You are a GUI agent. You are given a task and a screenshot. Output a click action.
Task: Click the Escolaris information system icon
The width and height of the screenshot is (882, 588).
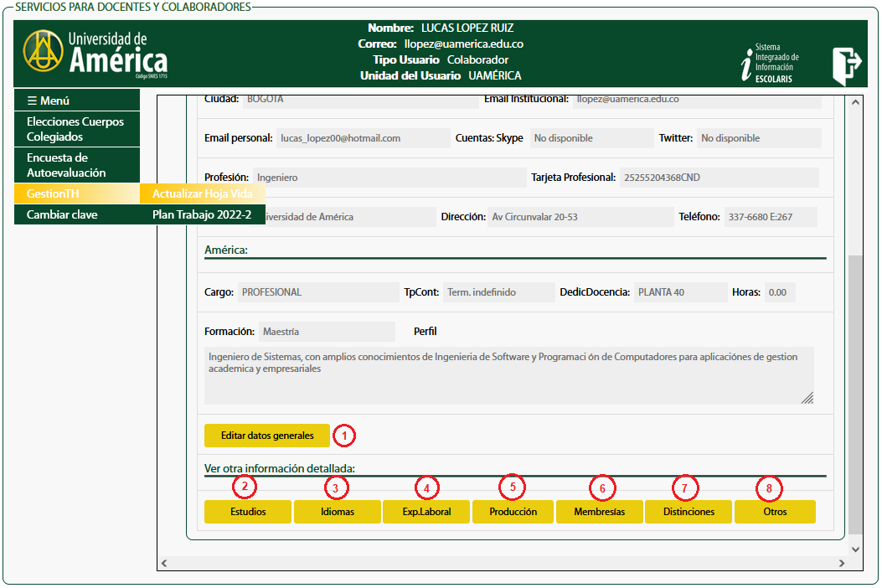(770, 63)
